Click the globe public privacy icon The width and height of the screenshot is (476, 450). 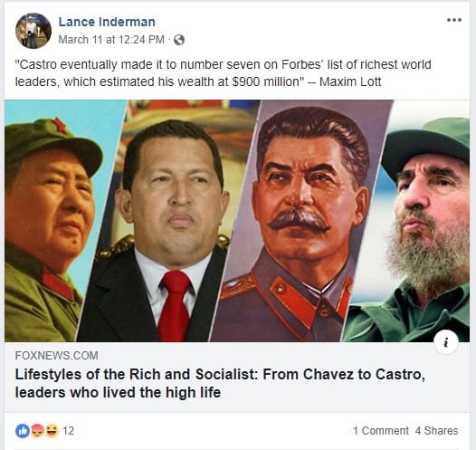[179, 40]
